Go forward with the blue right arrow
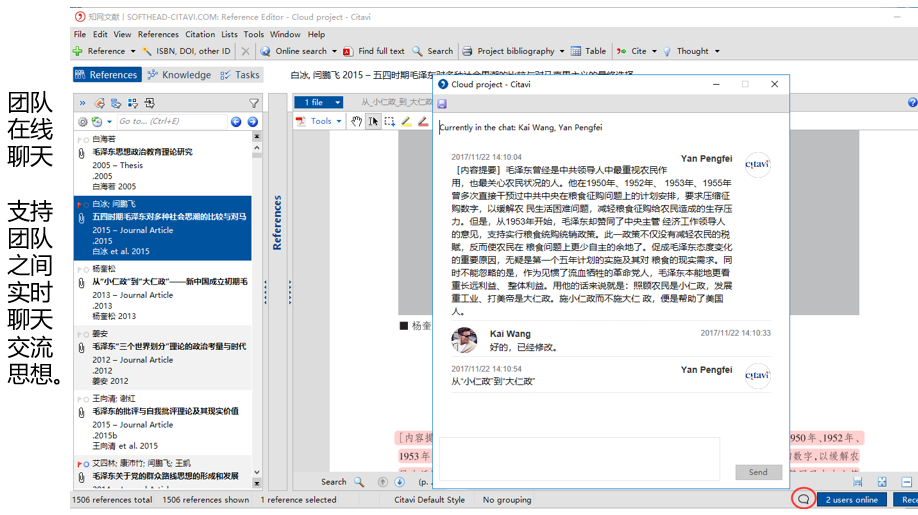 point(252,122)
